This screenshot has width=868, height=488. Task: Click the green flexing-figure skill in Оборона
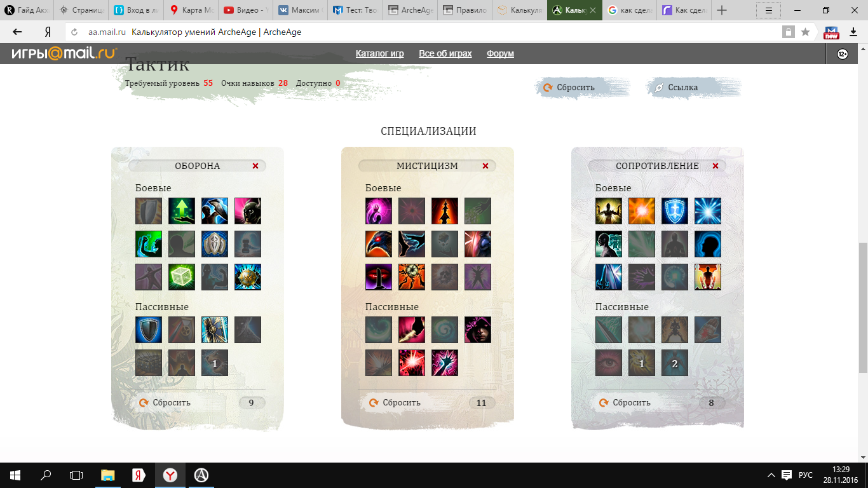click(x=149, y=244)
